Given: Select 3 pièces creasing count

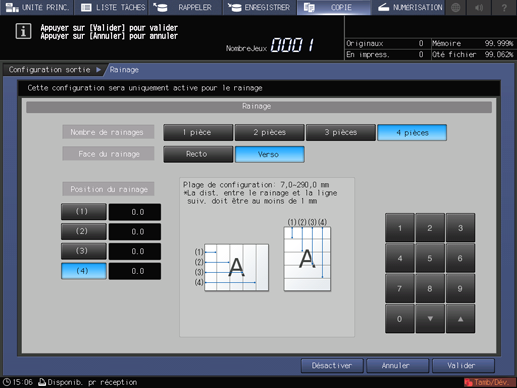Looking at the screenshot, I should click(x=341, y=133).
